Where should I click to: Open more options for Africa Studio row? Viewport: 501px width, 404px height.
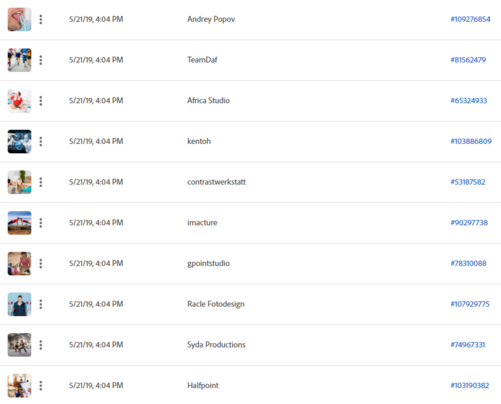pos(41,101)
